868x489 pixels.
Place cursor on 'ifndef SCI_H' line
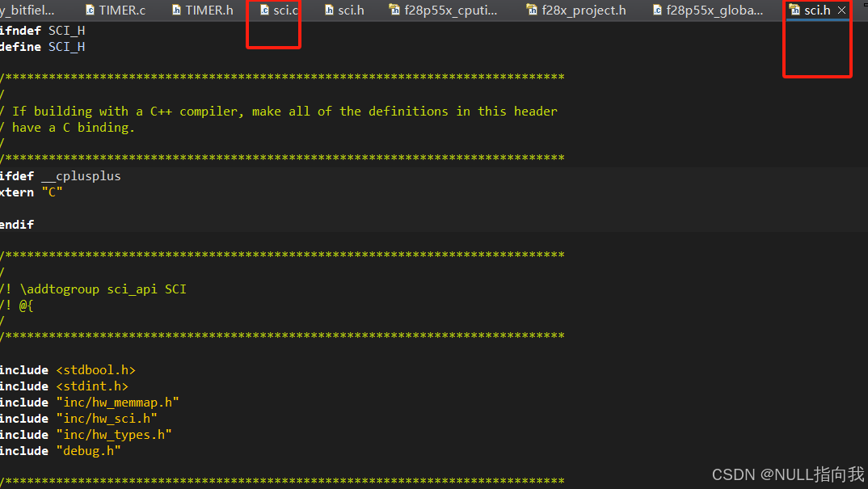pyautogui.click(x=42, y=31)
